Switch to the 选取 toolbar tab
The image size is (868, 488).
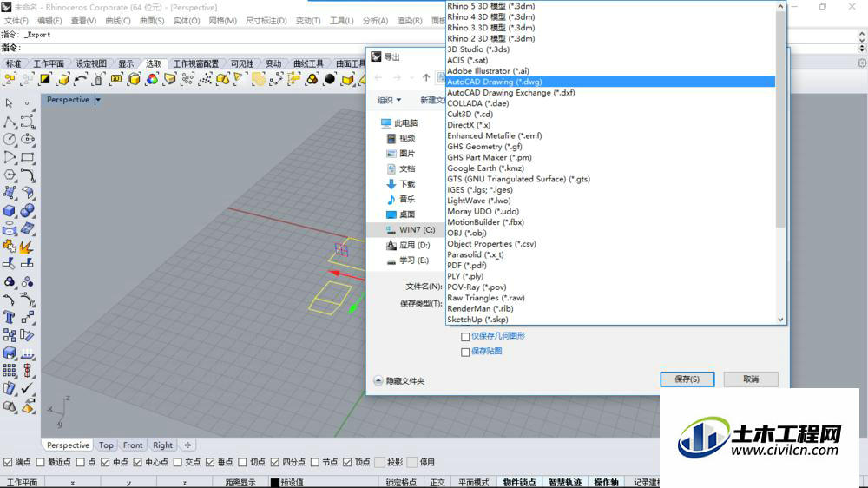(x=154, y=63)
